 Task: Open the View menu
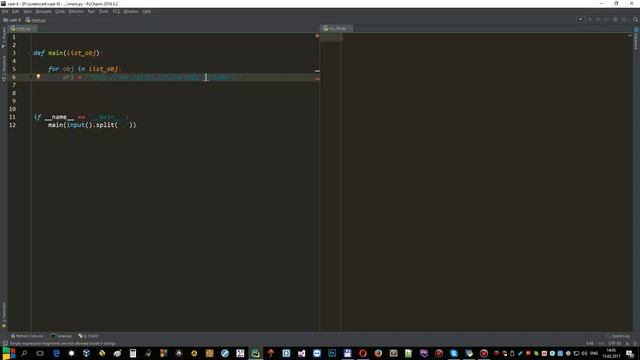pos(27,11)
